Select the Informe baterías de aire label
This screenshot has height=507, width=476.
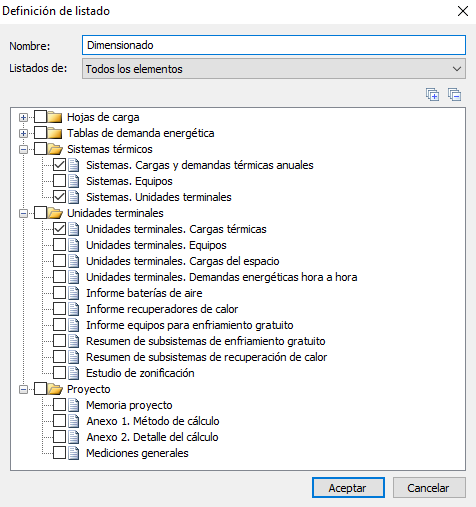144,293
